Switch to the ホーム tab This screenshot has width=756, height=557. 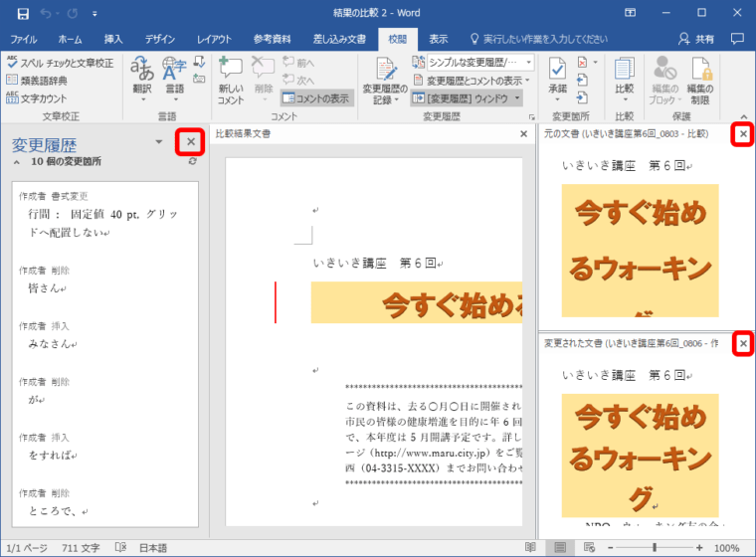70,39
